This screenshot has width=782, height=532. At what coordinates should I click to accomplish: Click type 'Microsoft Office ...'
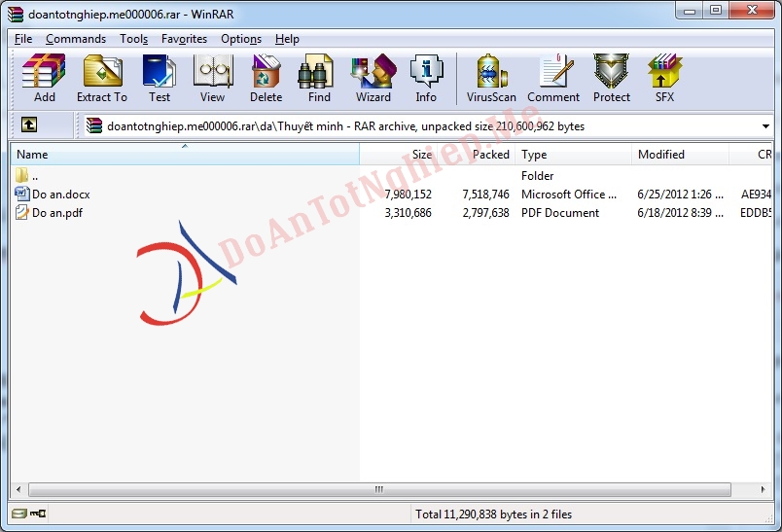click(569, 194)
